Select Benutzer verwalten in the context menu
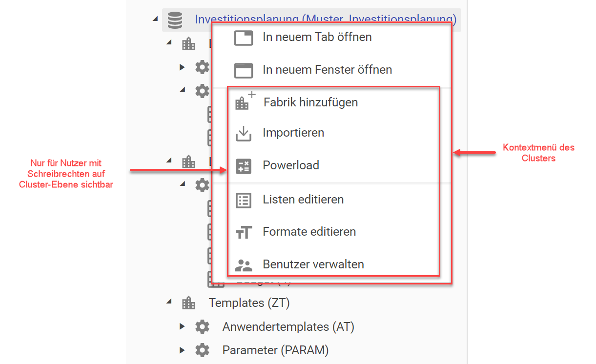 coord(313,264)
